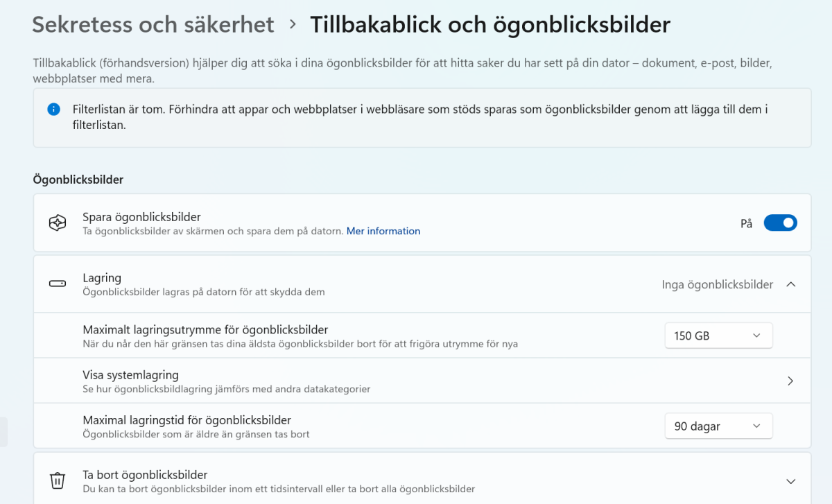Image resolution: width=832 pixels, height=504 pixels.
Task: Expand the Ta bort ögonblicksbilder section
Action: [790, 481]
